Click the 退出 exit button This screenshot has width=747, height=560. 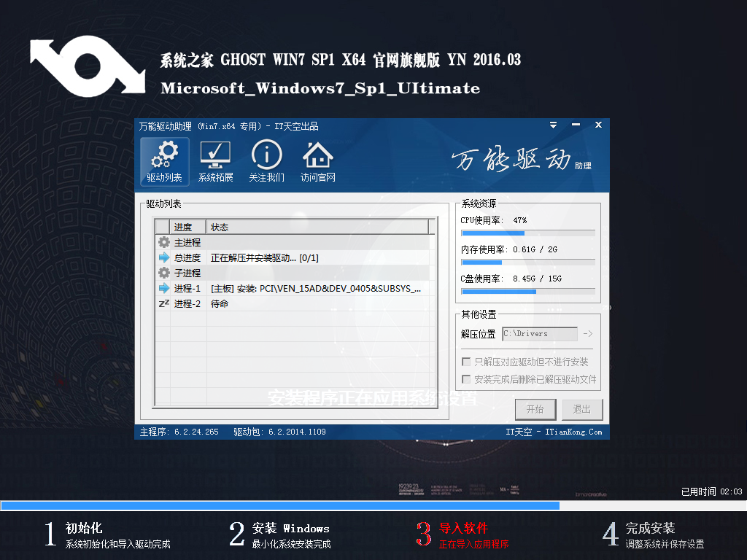(x=582, y=409)
